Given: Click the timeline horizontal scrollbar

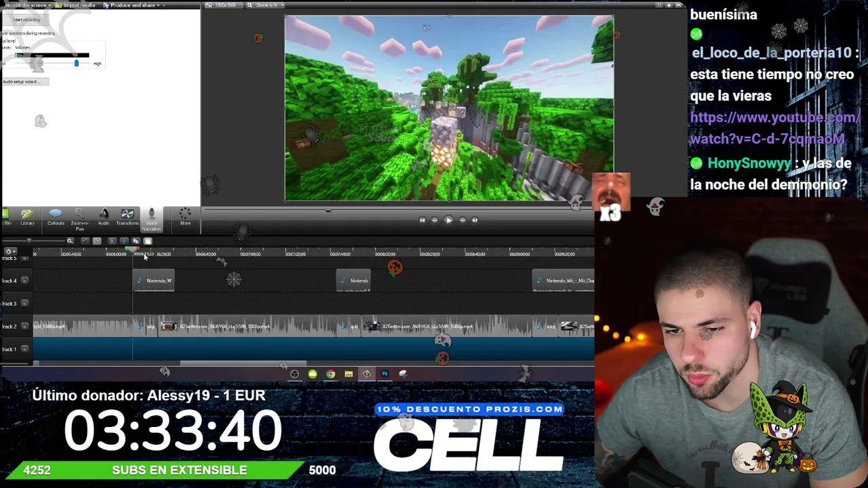Looking at the screenshot, I should click(x=243, y=364).
